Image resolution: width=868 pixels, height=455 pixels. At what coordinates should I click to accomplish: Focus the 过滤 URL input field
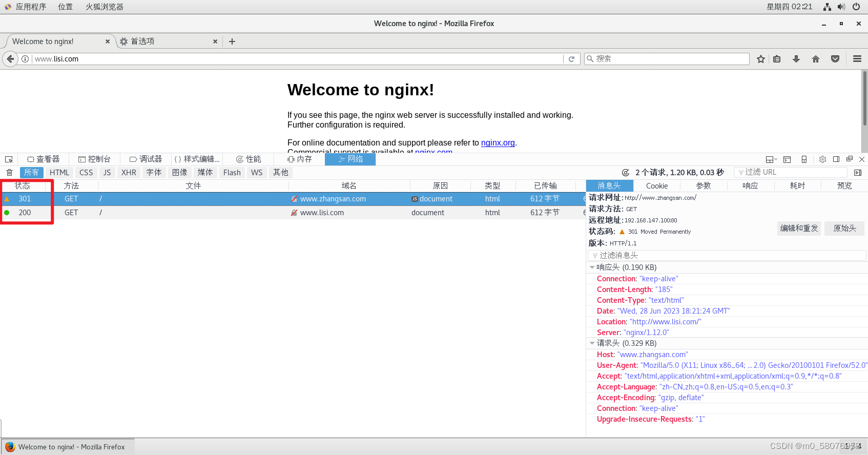click(x=791, y=173)
